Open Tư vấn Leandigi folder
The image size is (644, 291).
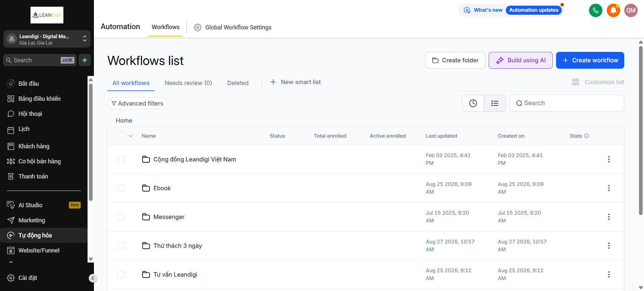pos(175,275)
